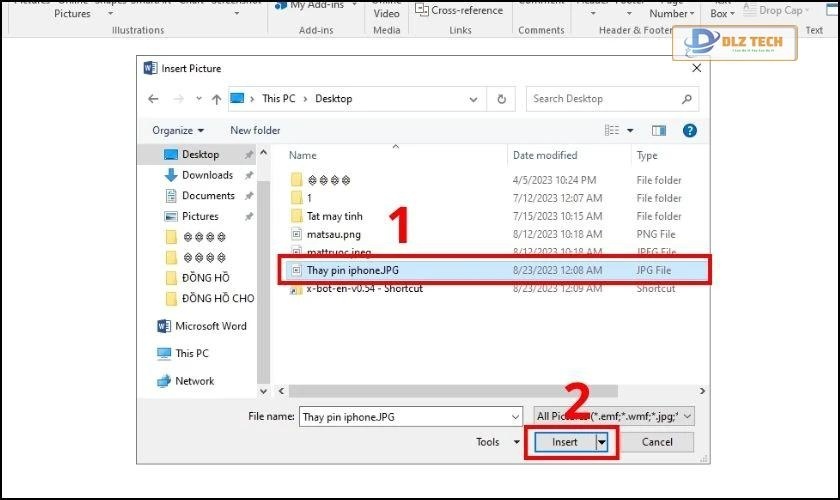Select the Thay pin iphone.JPG file

[353, 270]
